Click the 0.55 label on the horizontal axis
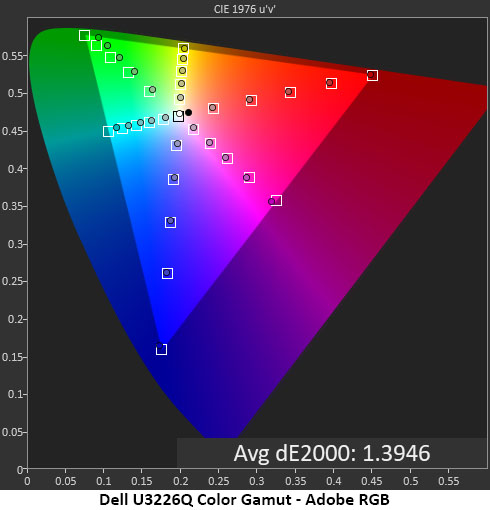Screen dimensions: 490x510 click(448, 481)
